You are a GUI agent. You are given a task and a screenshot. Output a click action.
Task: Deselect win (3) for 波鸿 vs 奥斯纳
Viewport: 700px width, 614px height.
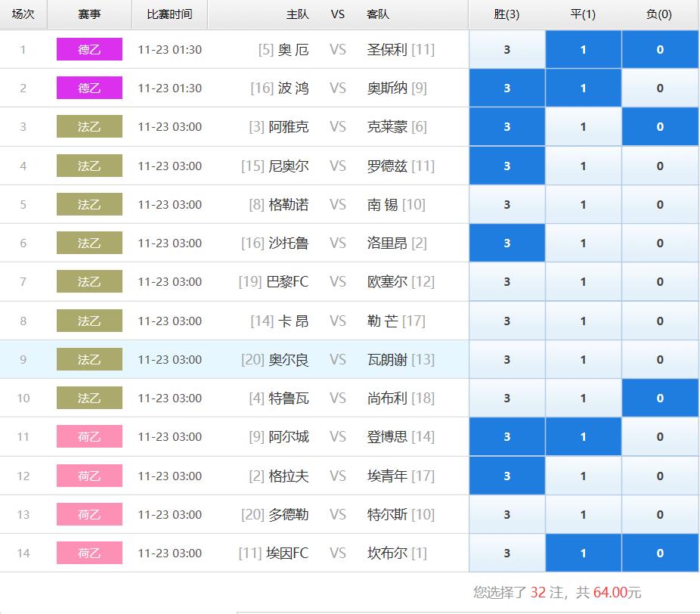(x=507, y=88)
